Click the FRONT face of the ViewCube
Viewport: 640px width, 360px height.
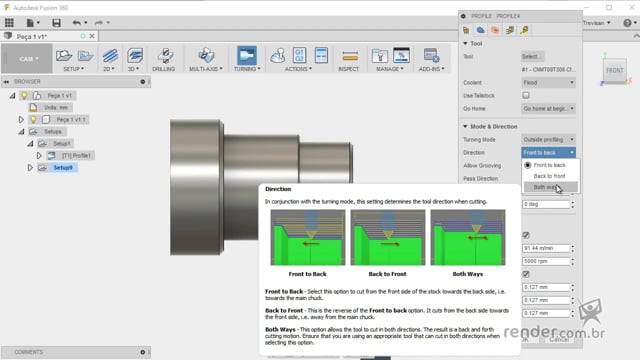[x=615, y=70]
